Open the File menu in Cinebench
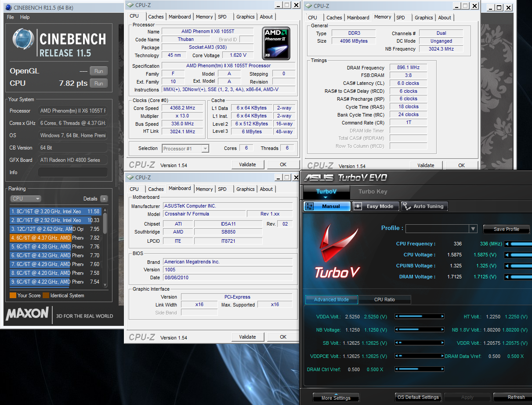Viewport: 532px width, 405px height. tap(11, 17)
